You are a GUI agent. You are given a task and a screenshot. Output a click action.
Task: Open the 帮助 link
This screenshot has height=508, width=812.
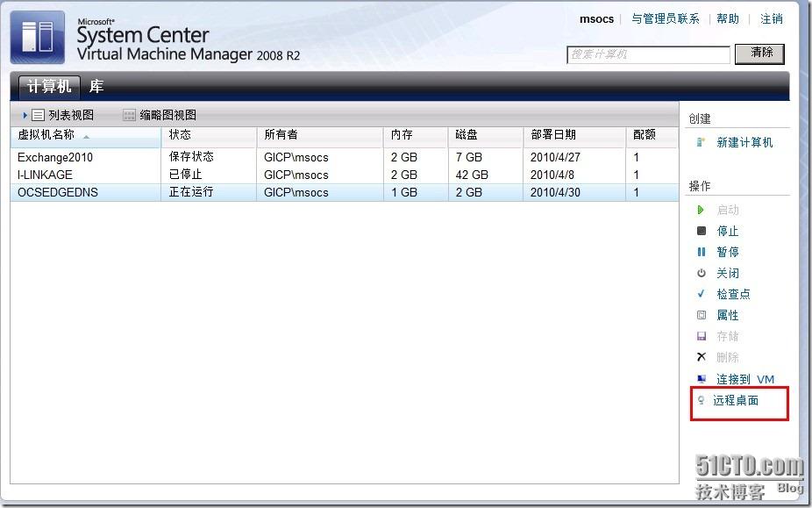[x=728, y=19]
